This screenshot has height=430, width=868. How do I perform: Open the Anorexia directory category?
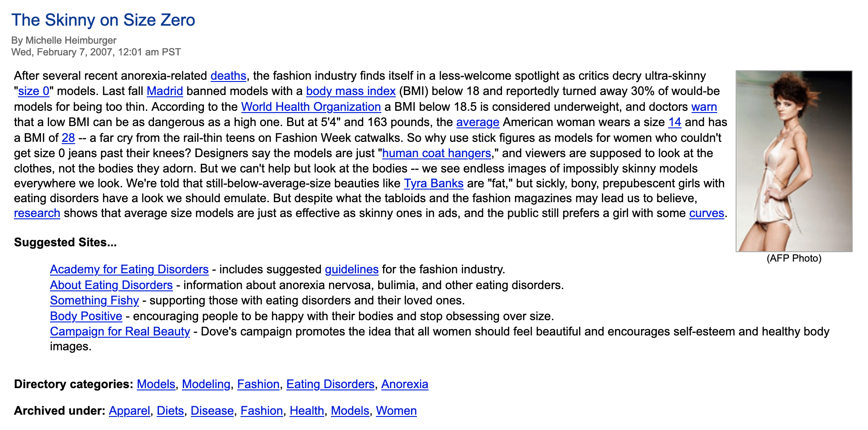click(405, 384)
